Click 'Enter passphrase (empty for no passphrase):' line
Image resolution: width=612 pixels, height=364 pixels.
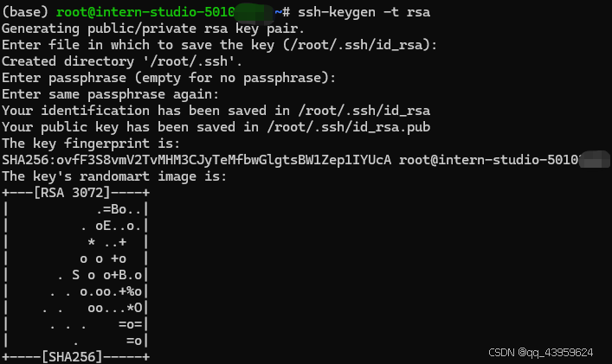169,78
